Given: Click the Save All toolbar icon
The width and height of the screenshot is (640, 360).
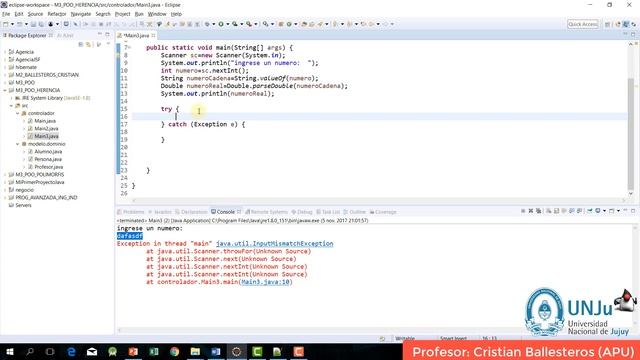Looking at the screenshot, I should click(x=41, y=24).
